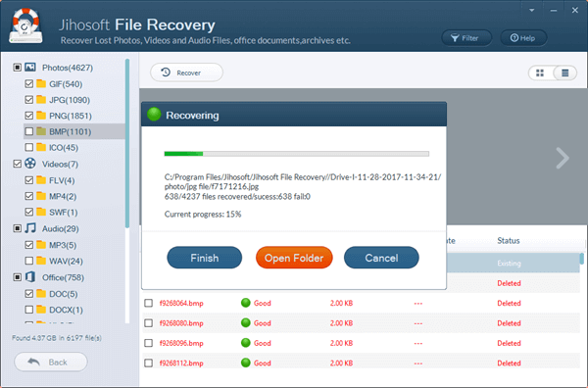
Task: Uncheck the PNG(1851) checkbox
Action: 28,116
